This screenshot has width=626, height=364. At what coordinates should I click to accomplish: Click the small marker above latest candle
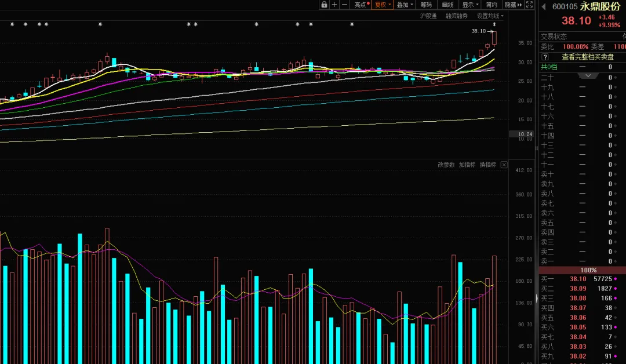494,24
